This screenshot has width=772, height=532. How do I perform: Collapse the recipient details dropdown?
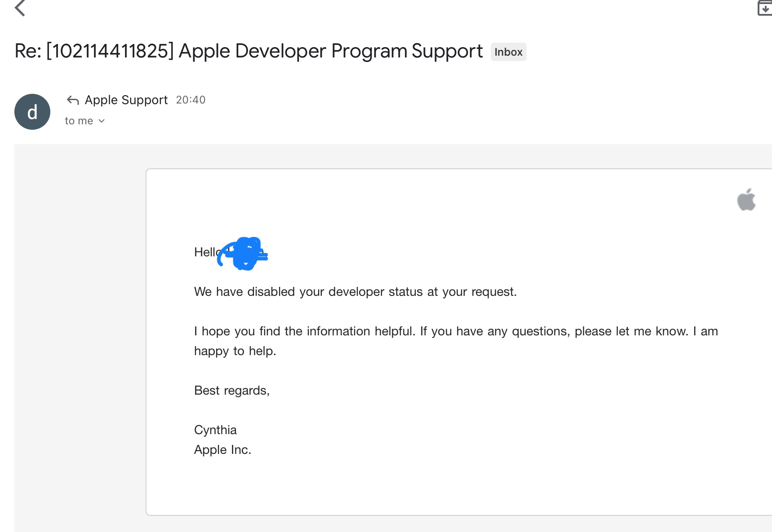[x=101, y=121]
